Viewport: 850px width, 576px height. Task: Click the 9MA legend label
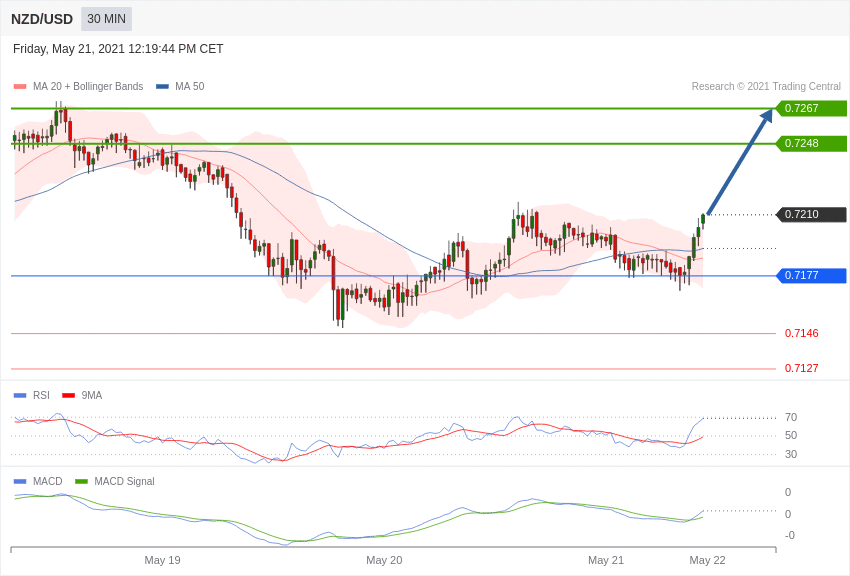92,396
